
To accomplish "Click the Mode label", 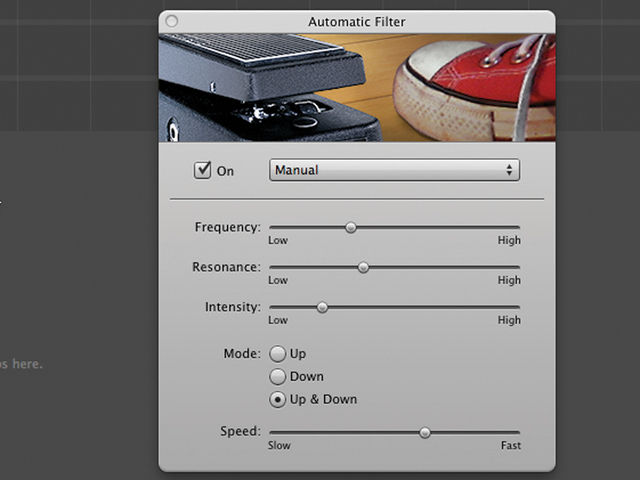I will coord(242,353).
